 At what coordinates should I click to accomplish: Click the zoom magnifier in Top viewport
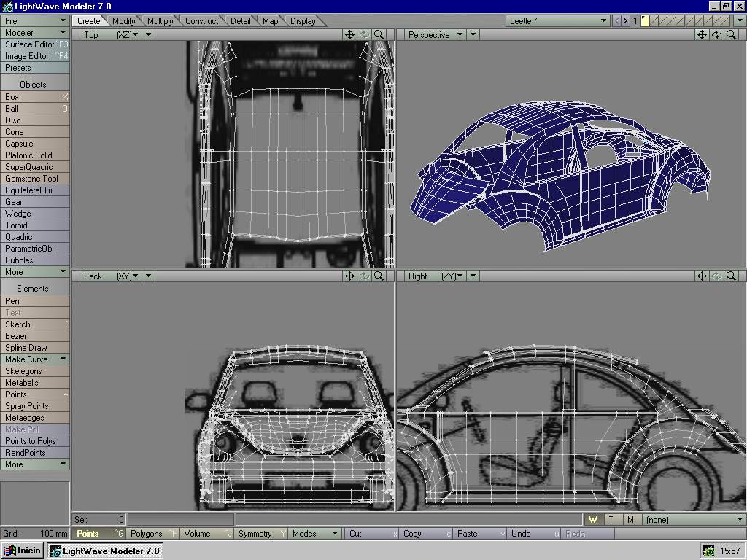[379, 34]
